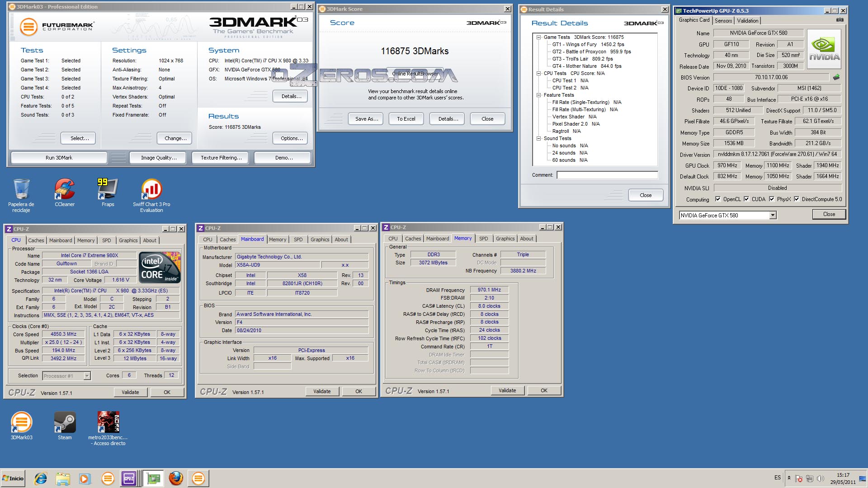
Task: Close the Result Details window with Close button
Action: (646, 195)
